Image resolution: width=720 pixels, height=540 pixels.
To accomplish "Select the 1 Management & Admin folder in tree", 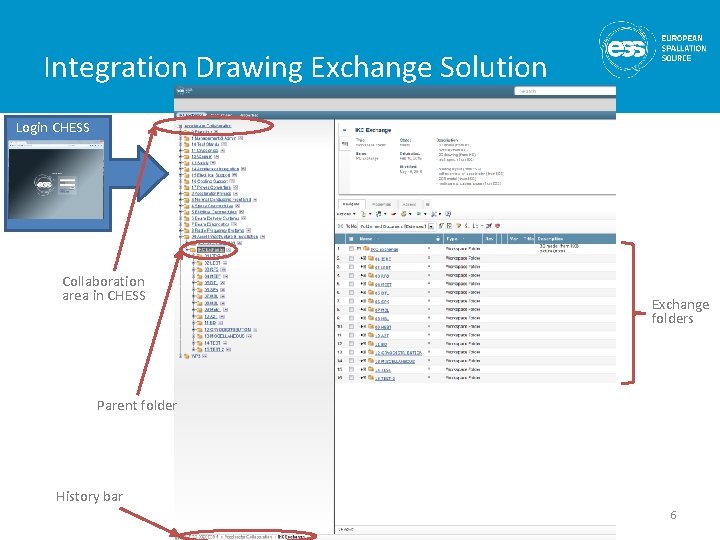I will pos(214,138).
